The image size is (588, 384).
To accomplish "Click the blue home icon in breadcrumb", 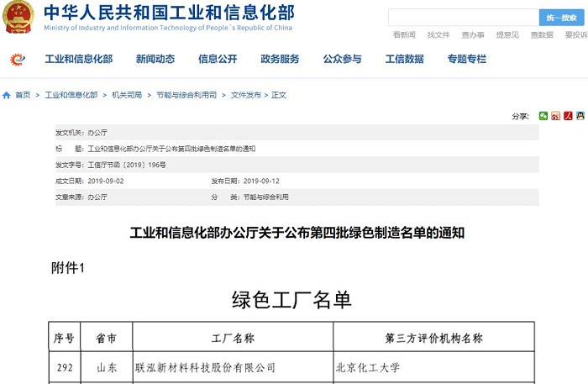I will pyautogui.click(x=7, y=95).
